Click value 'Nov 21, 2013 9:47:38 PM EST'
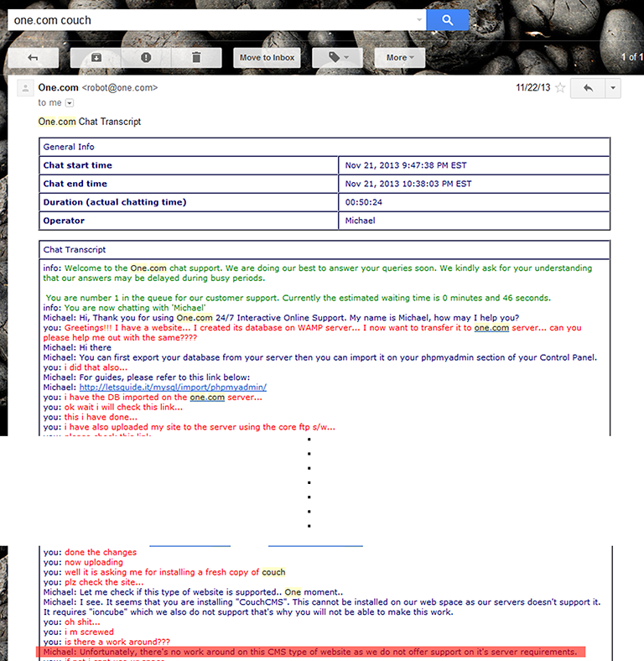Screen dimensions: 644x661 [406, 165]
